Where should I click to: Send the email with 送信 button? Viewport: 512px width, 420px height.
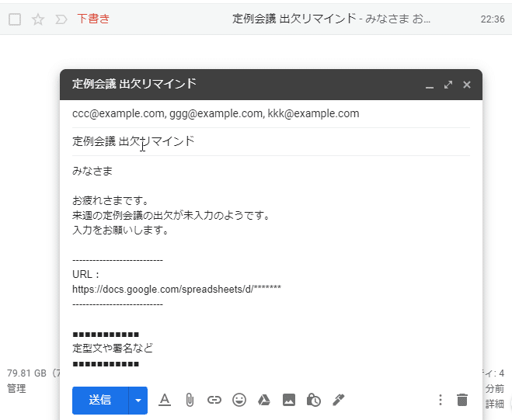coord(100,400)
